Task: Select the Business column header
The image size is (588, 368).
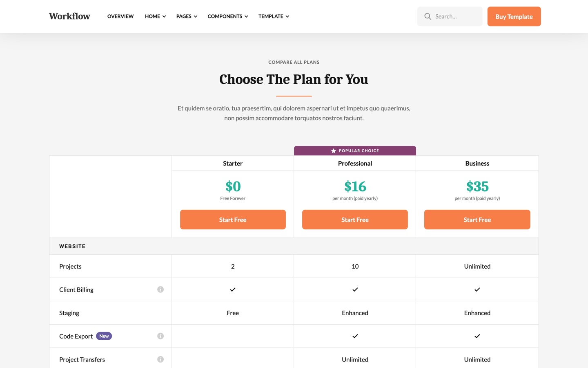Action: point(477,163)
